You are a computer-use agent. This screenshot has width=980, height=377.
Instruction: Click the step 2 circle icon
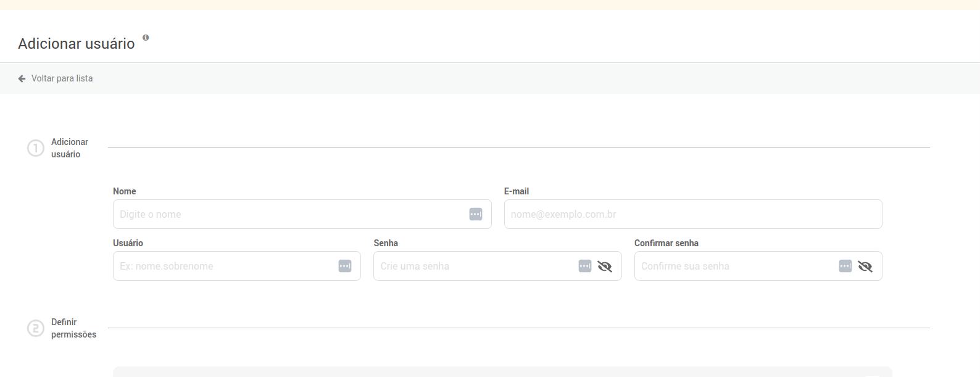tap(36, 328)
